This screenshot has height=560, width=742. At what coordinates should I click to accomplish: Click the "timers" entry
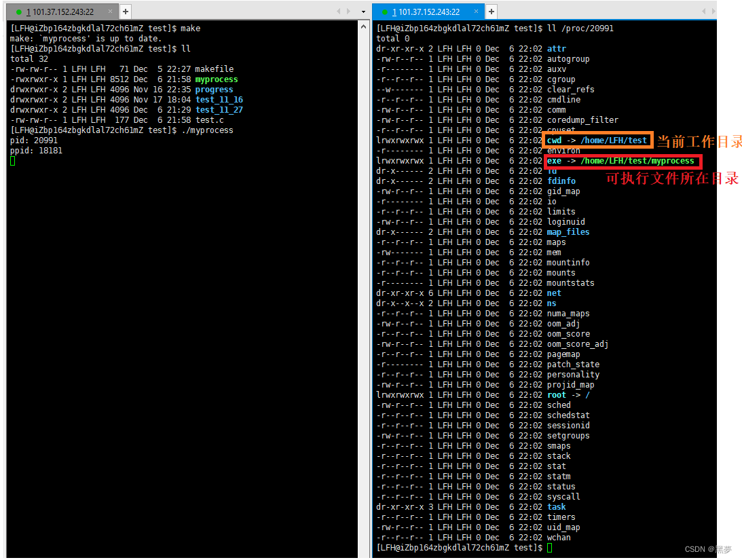(x=561, y=517)
